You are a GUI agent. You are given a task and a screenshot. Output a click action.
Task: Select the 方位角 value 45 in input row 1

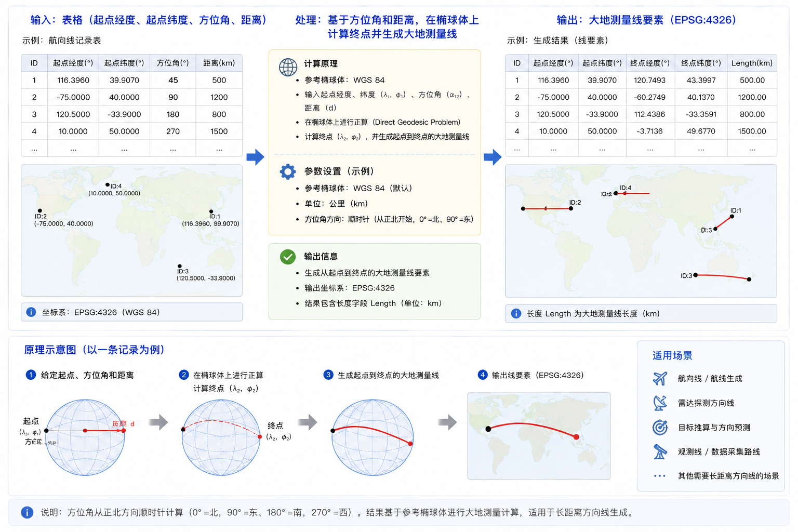[x=173, y=80]
